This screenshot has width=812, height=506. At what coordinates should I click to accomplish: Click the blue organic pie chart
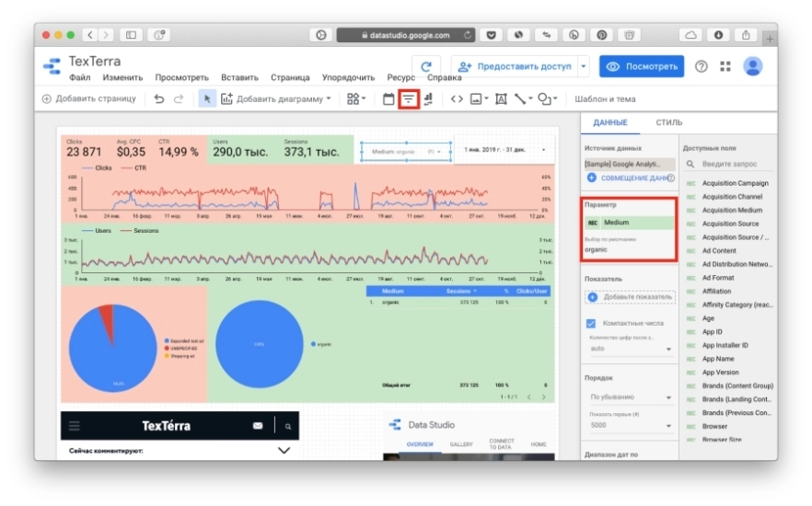[x=259, y=344]
